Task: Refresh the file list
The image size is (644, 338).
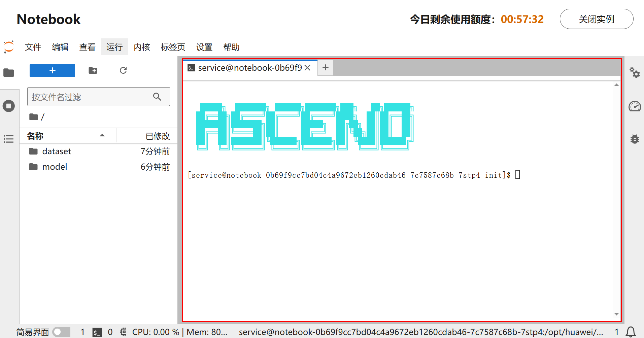Action: pyautogui.click(x=123, y=70)
